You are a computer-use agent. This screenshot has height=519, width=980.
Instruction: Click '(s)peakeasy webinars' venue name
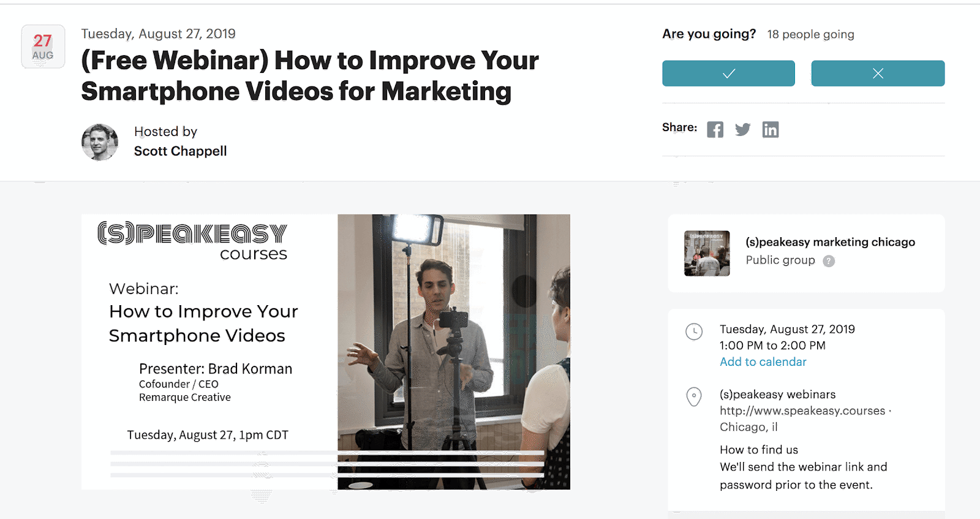pos(777,395)
